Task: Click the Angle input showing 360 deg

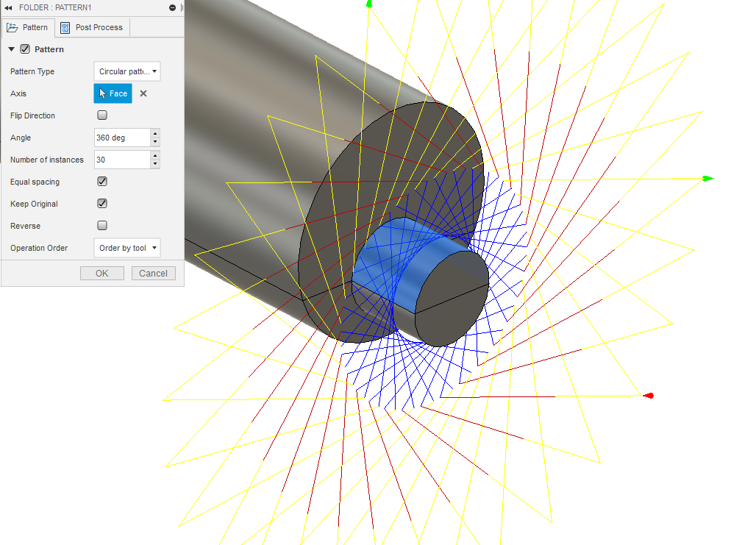Action: pos(120,138)
